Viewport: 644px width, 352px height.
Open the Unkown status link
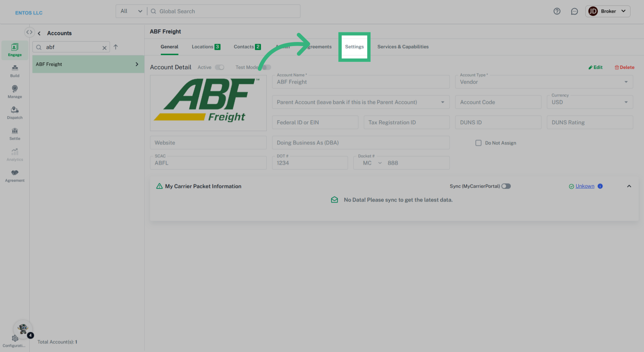(585, 186)
